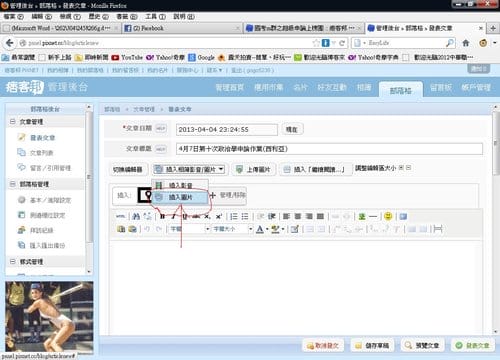Image resolution: width=500 pixels, height=360 pixels.
Task: Open text color picker arrow
Action: tap(267, 229)
